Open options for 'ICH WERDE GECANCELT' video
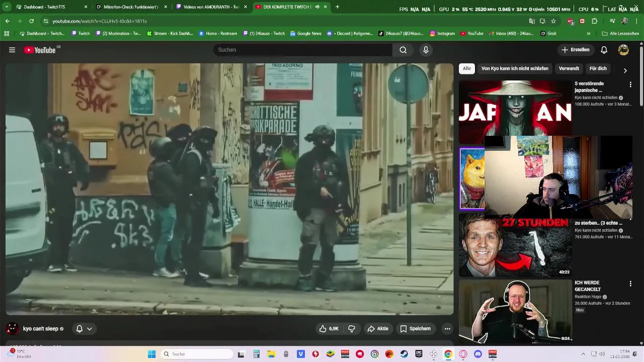The height and width of the screenshot is (362, 644). (630, 284)
